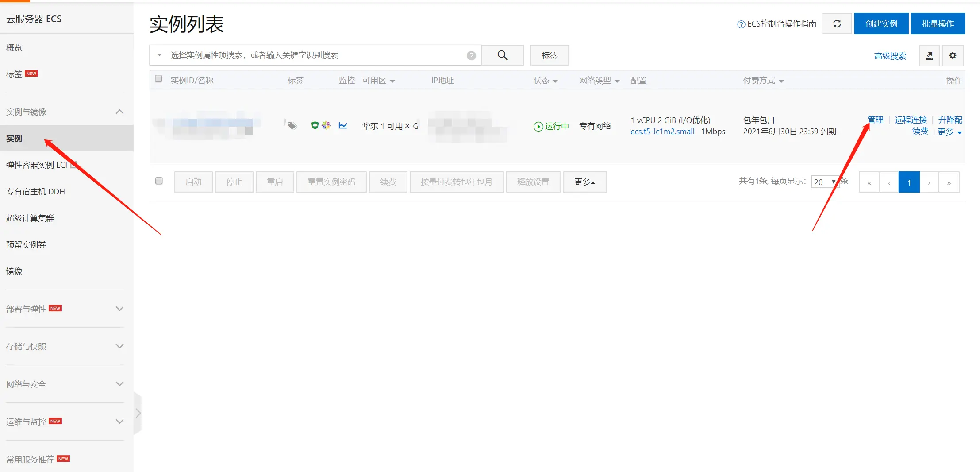This screenshot has width=980, height=472.
Task: Click the 释放设置 batch button
Action: point(533,182)
